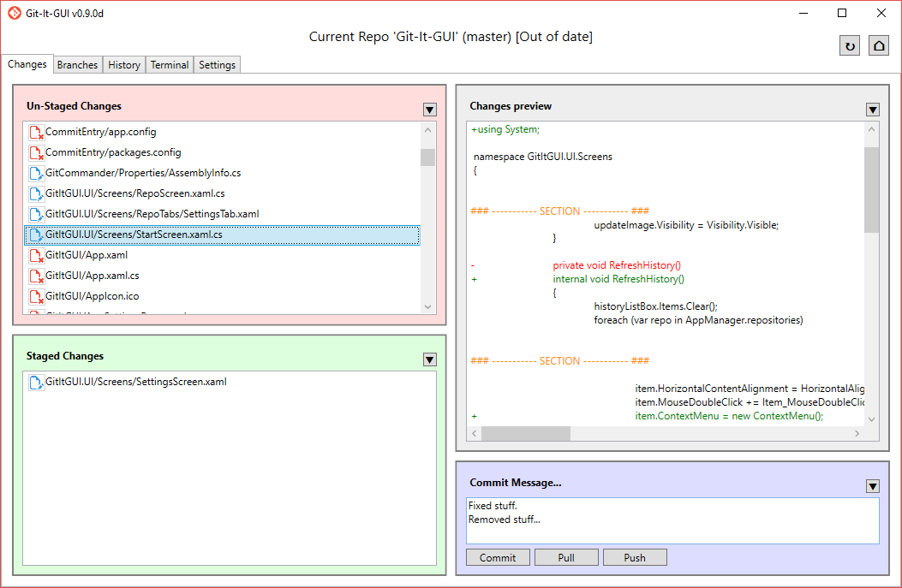
Task: Click the icon next to GitItGUI/AppIcon.ico
Action: click(x=36, y=296)
